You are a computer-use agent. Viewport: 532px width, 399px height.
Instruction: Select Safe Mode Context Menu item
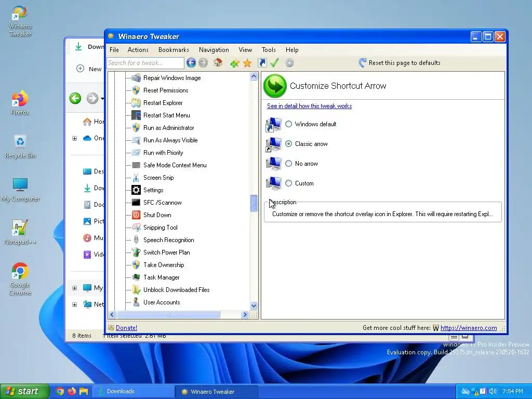click(x=175, y=165)
